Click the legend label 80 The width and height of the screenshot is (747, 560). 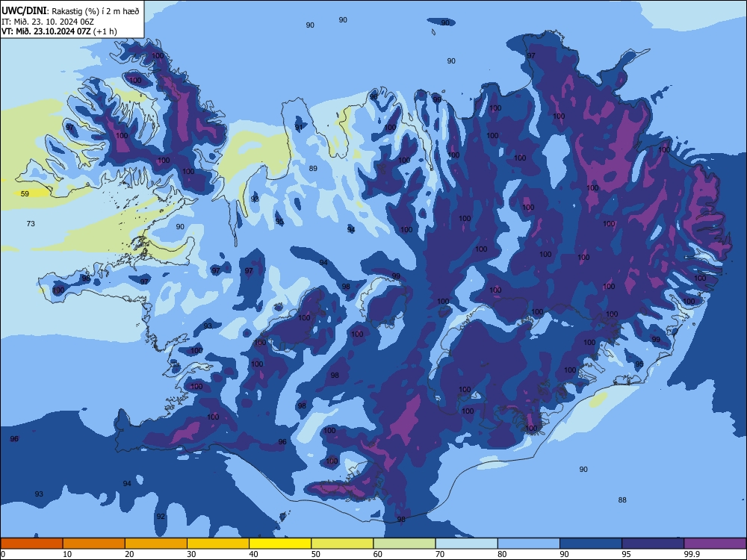(502, 554)
